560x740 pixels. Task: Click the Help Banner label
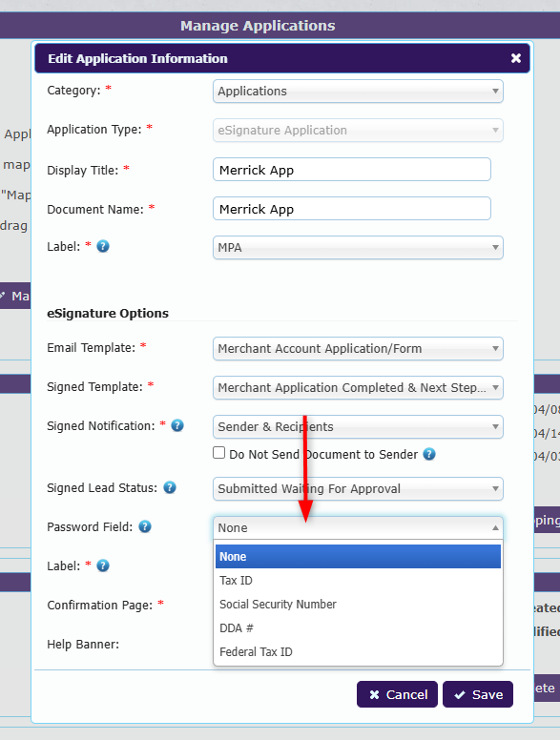coord(83,645)
